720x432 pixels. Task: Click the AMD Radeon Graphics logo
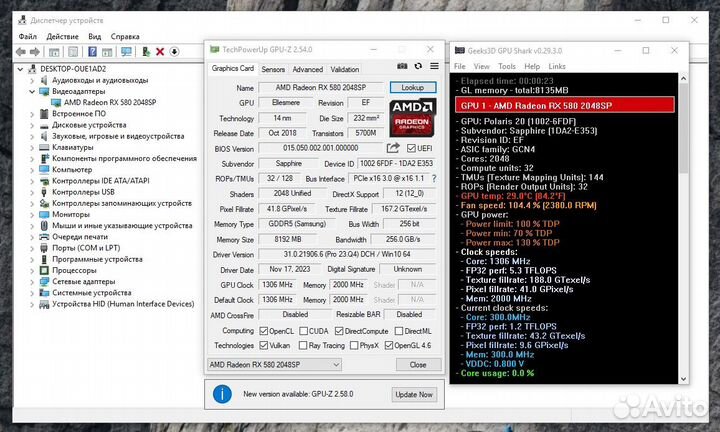pyautogui.click(x=412, y=118)
